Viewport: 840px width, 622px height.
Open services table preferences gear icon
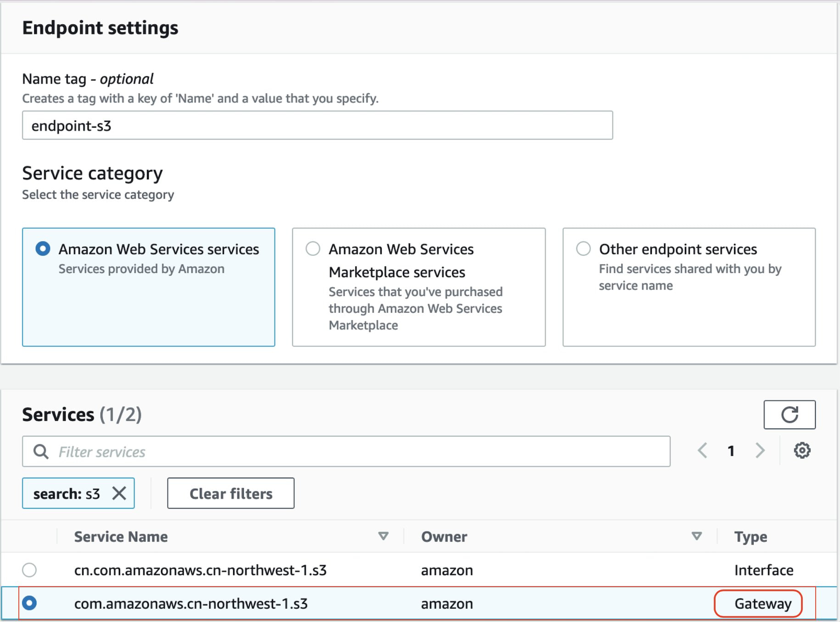(x=802, y=451)
